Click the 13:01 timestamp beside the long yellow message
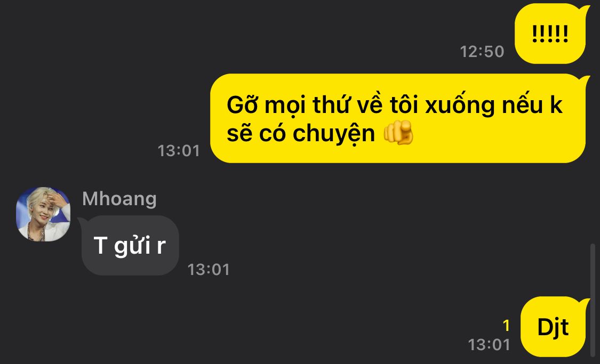The image size is (600, 364). [179, 151]
